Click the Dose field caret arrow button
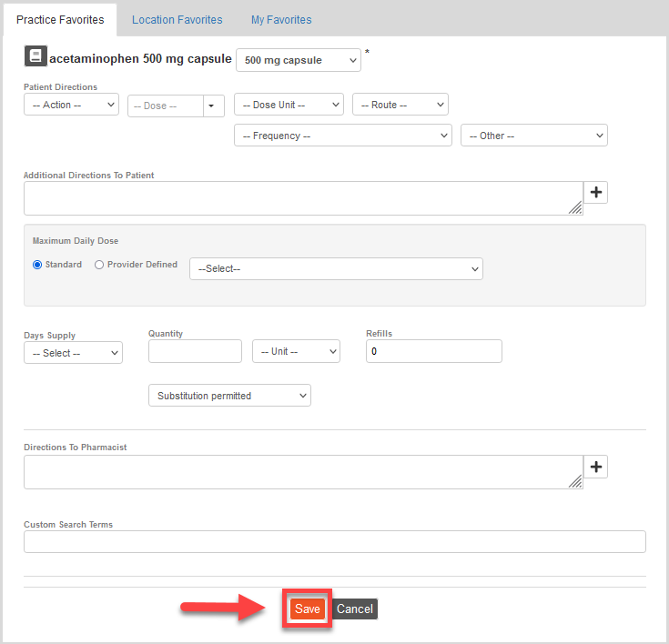The height and width of the screenshot is (644, 669). coord(213,106)
